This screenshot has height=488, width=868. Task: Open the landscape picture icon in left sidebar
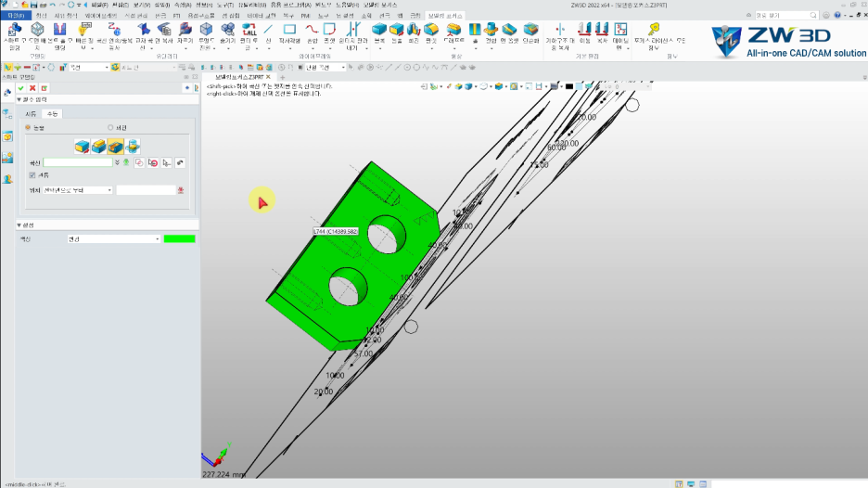(7, 158)
